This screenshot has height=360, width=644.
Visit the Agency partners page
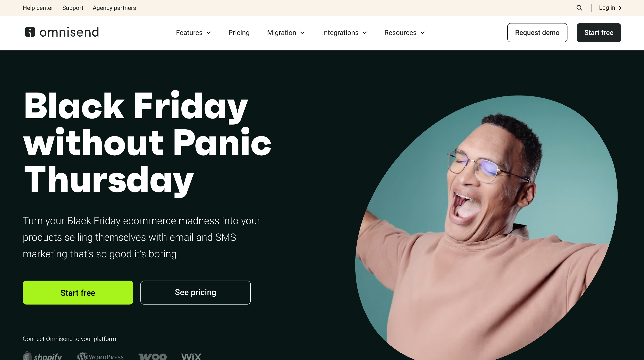coord(114,8)
